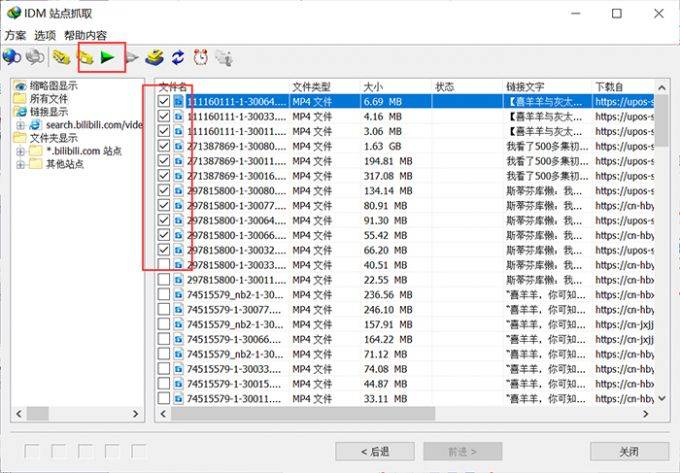Click the globe new project icon
Viewport: 680px width, 473px height.
pyautogui.click(x=11, y=57)
